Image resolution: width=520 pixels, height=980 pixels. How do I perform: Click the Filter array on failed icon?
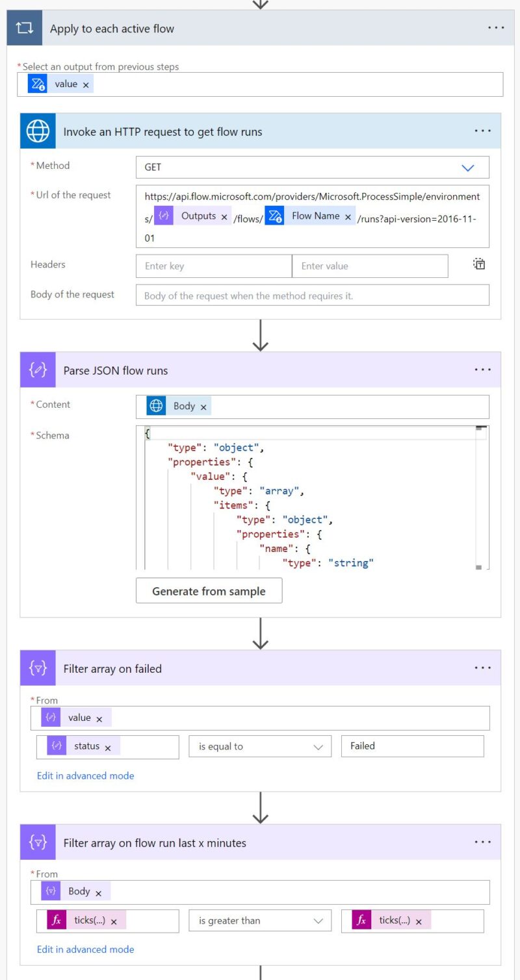coord(37,668)
